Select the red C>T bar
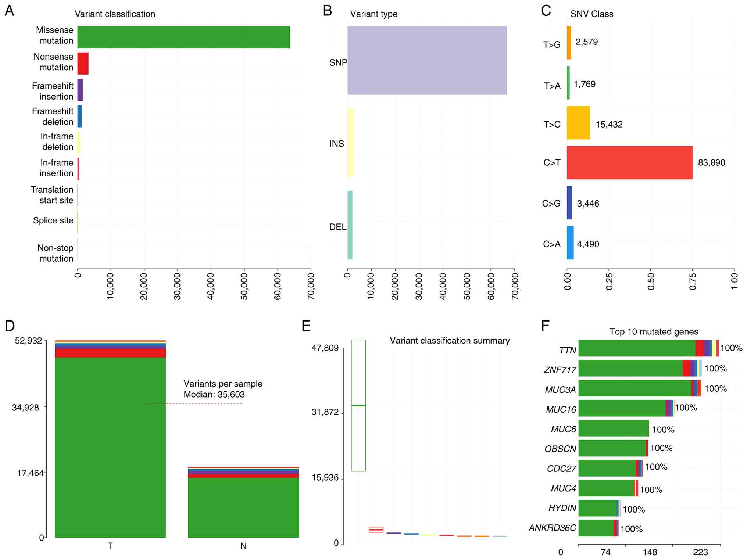 pyautogui.click(x=629, y=163)
